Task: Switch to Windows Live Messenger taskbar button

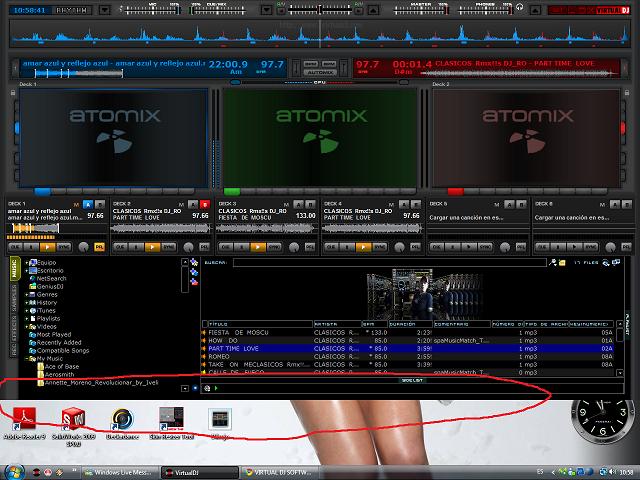Action: [120, 472]
